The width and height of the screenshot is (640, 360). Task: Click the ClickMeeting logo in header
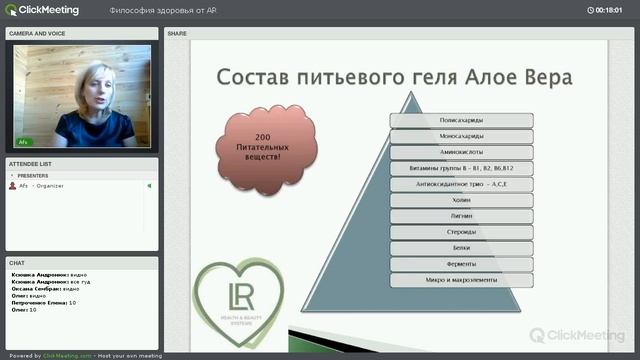42,10
